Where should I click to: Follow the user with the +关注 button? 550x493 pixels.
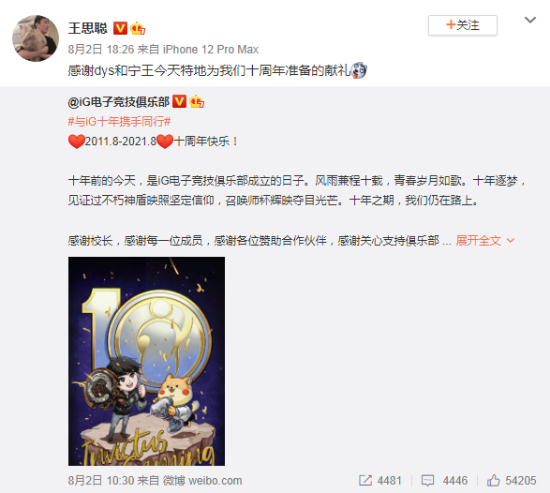pyautogui.click(x=463, y=25)
